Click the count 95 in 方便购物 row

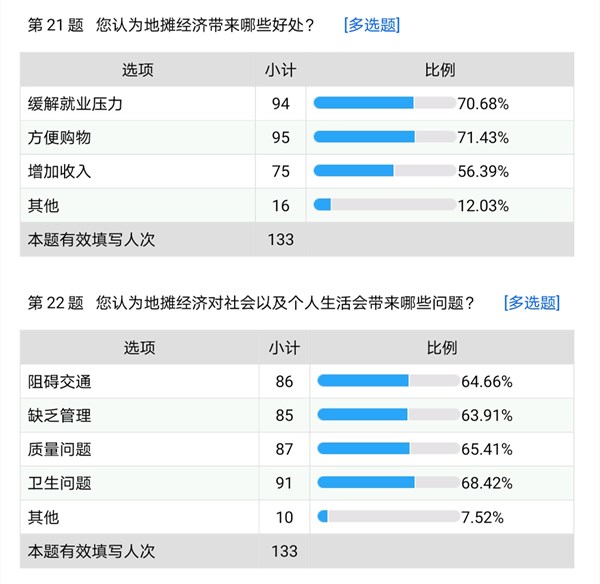tap(280, 137)
